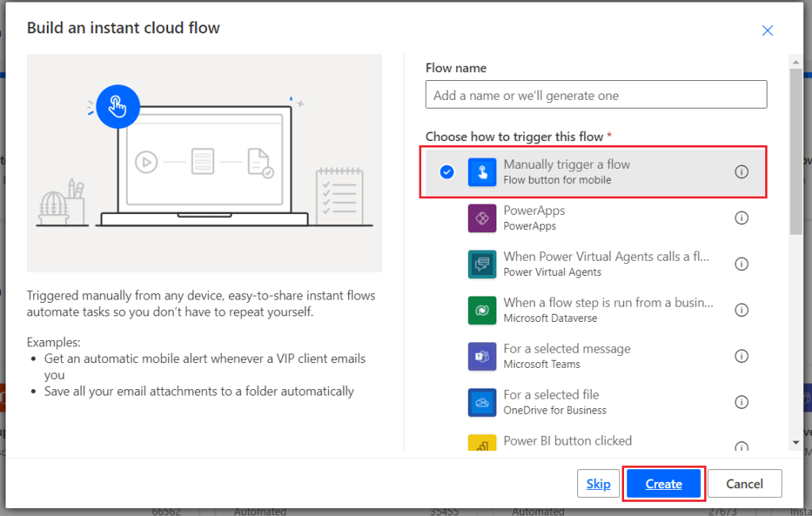
Task: Show info for the For a selected message trigger
Action: pyautogui.click(x=741, y=356)
